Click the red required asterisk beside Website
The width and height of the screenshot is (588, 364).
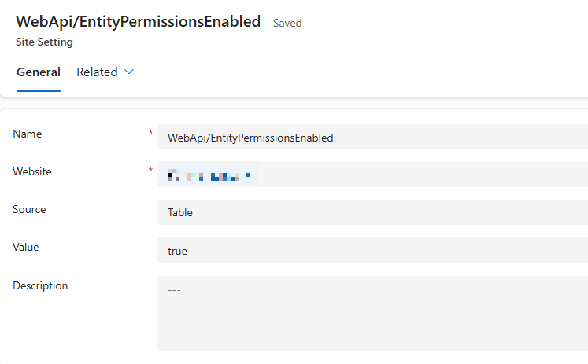pyautogui.click(x=150, y=171)
